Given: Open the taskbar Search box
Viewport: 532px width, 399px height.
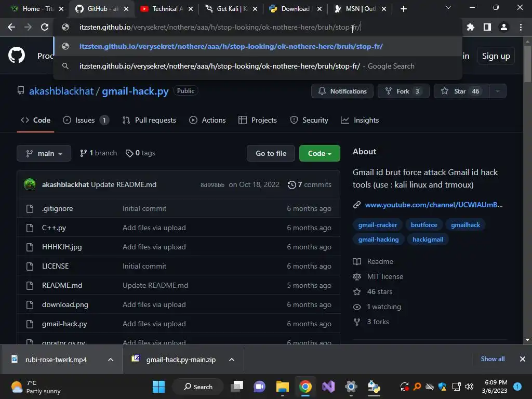Looking at the screenshot, I should (198, 387).
